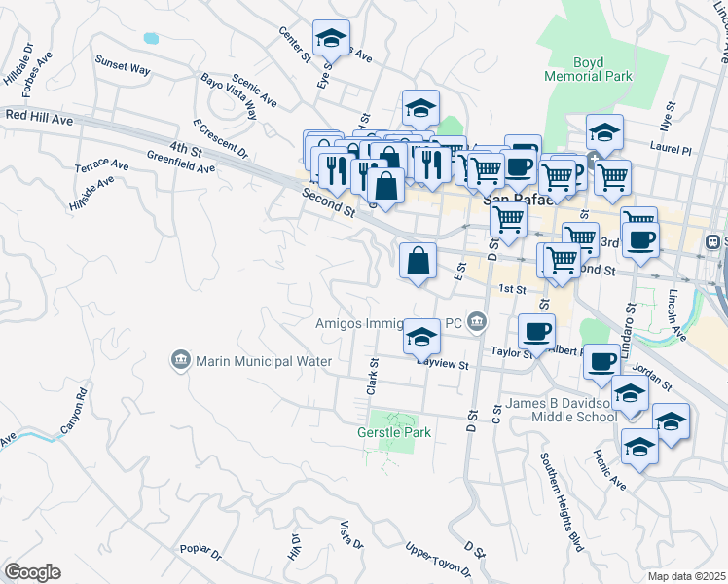Click the 1st St street label
This screenshot has height=584, width=728.
(513, 289)
